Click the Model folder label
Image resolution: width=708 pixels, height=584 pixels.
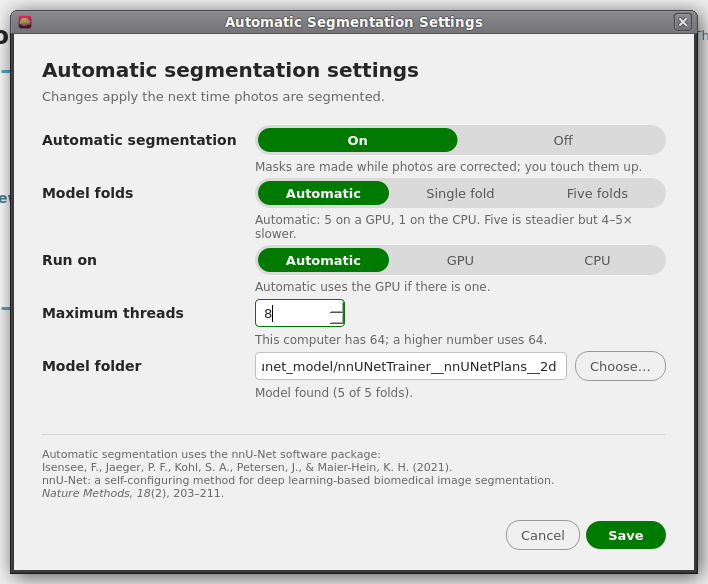92,366
